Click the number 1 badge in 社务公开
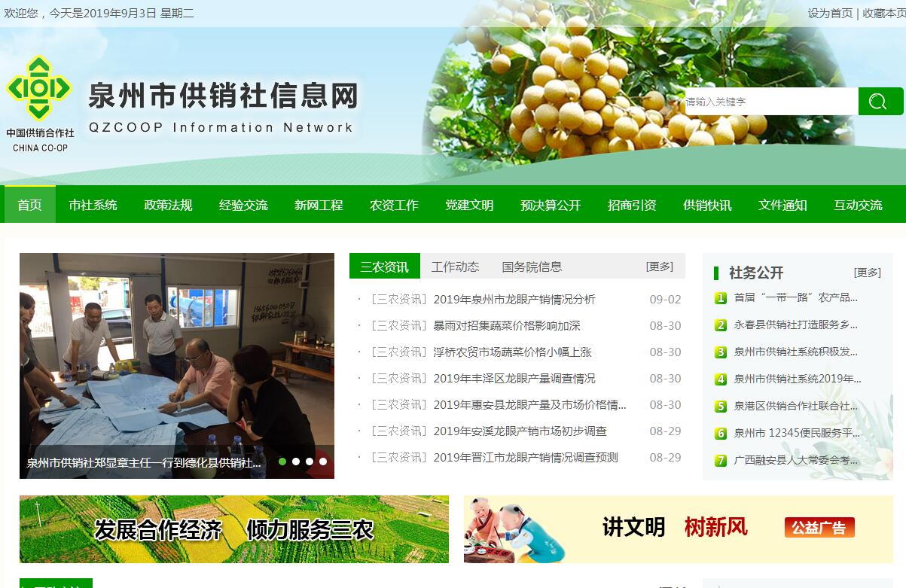The height and width of the screenshot is (588, 906). pos(721,297)
